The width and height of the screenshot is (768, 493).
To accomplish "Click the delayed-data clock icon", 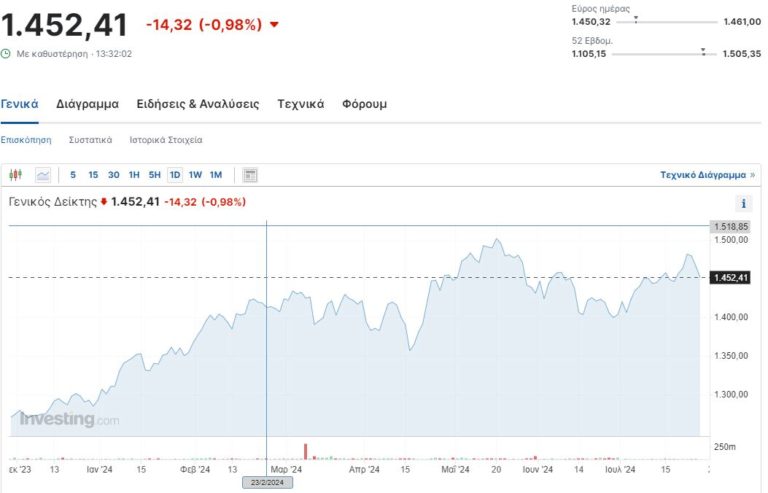I will pos(6,54).
